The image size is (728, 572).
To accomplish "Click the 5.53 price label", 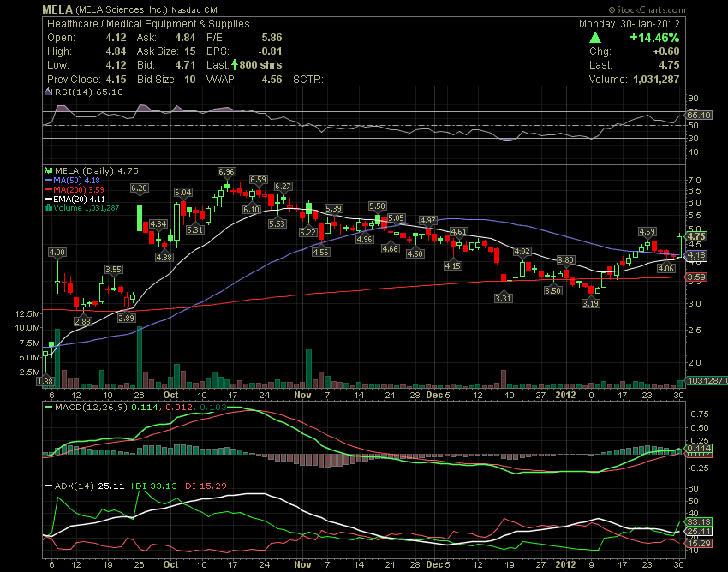I will (277, 223).
